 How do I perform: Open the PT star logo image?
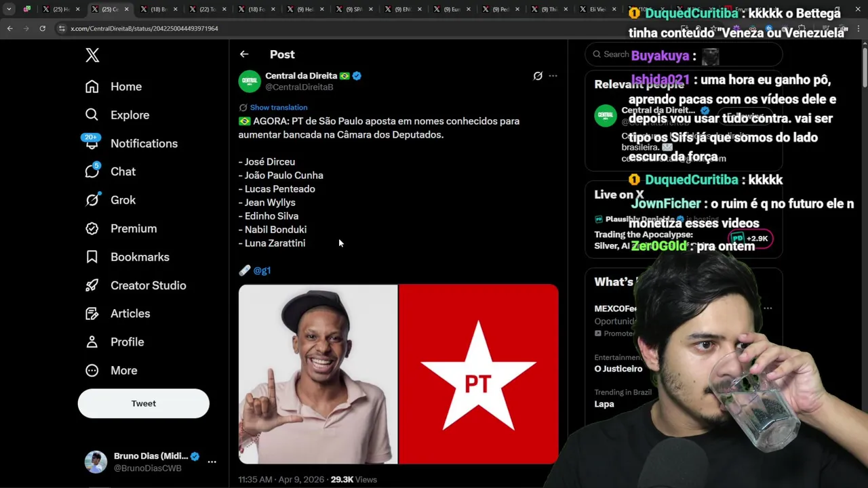479,374
